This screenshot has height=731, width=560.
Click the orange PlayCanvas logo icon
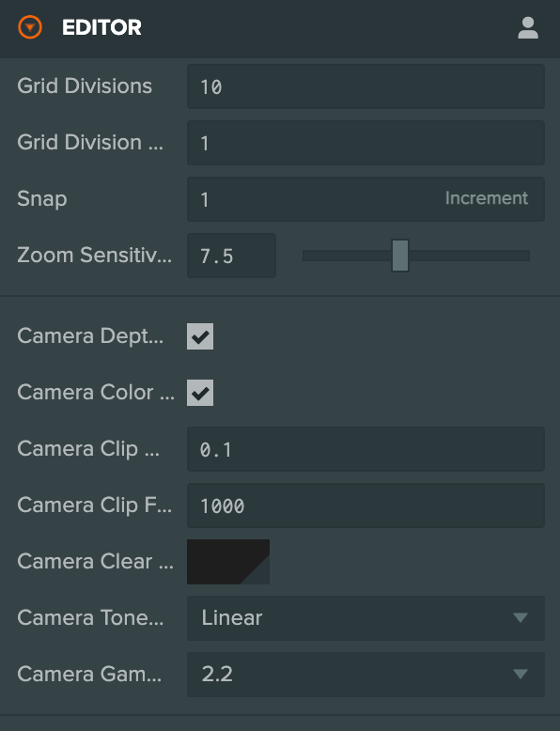pos(30,27)
